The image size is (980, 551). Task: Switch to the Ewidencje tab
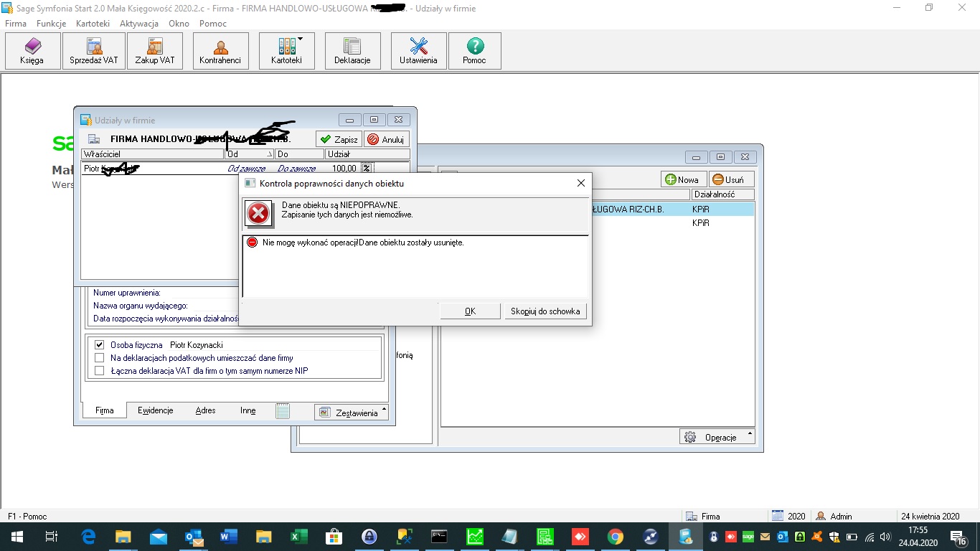tap(156, 410)
